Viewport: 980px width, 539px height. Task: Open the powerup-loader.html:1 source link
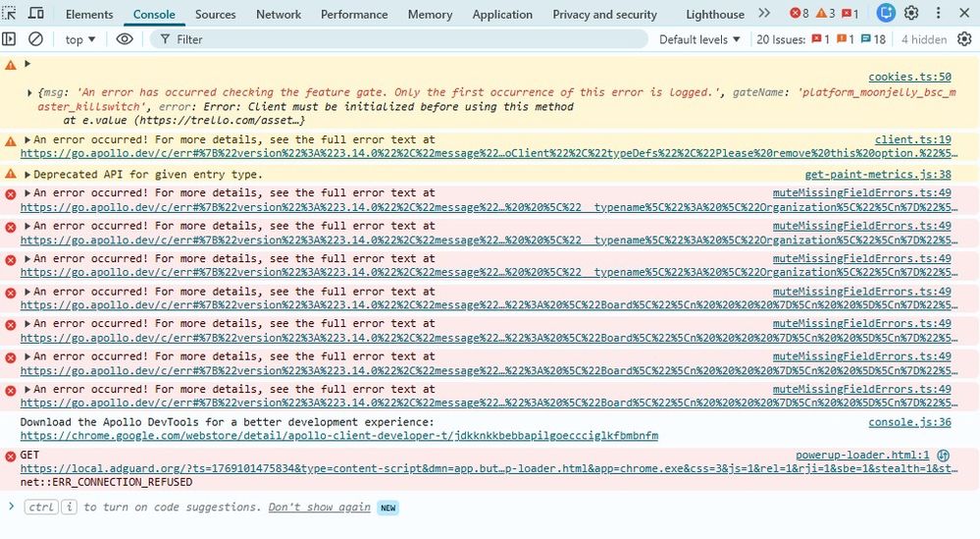(862, 455)
